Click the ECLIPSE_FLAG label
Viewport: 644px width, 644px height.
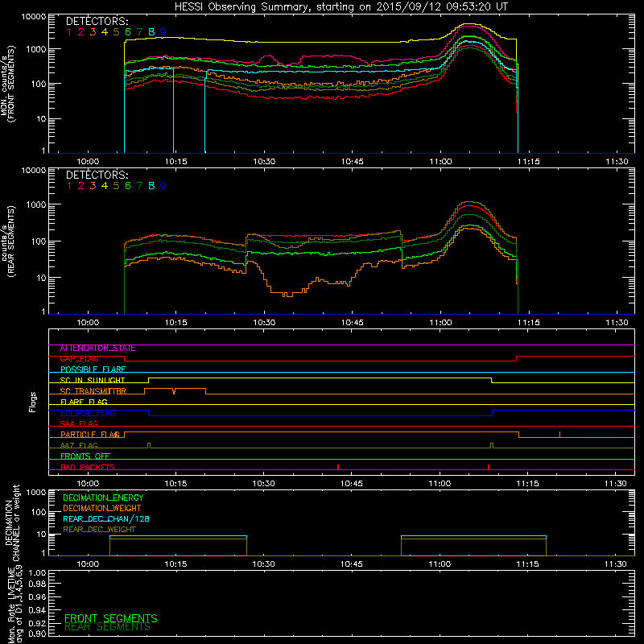[88, 413]
